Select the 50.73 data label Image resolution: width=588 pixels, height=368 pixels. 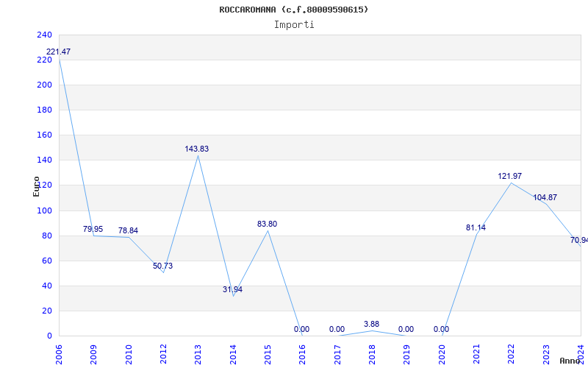pyautogui.click(x=162, y=266)
